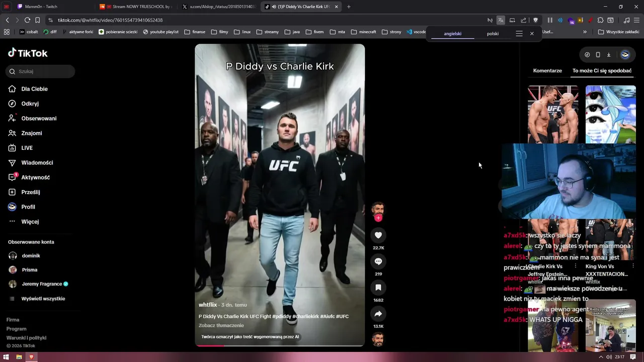Open Windows Start button
This screenshot has height=362, width=644.
6,357
